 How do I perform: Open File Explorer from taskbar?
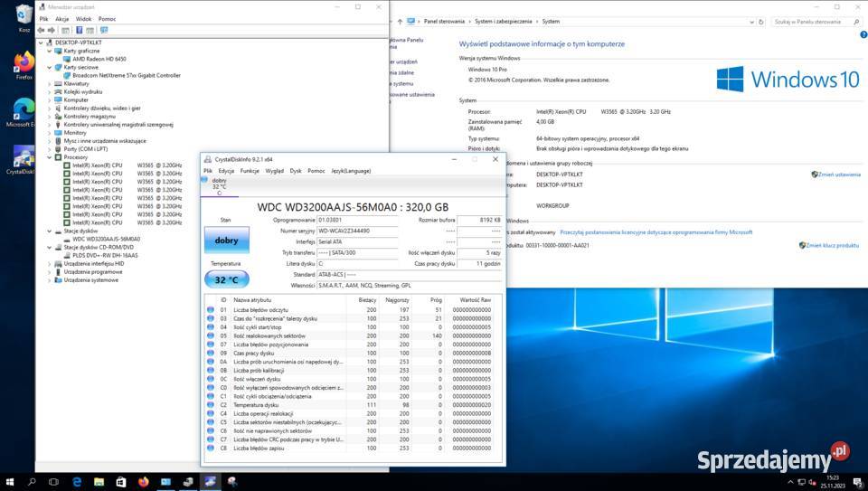click(99, 482)
